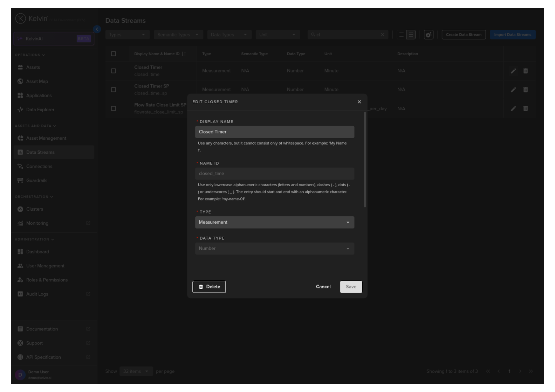Click the edit pencil for Closed Timer row
Screen dimensions: 555x392
[513, 71]
